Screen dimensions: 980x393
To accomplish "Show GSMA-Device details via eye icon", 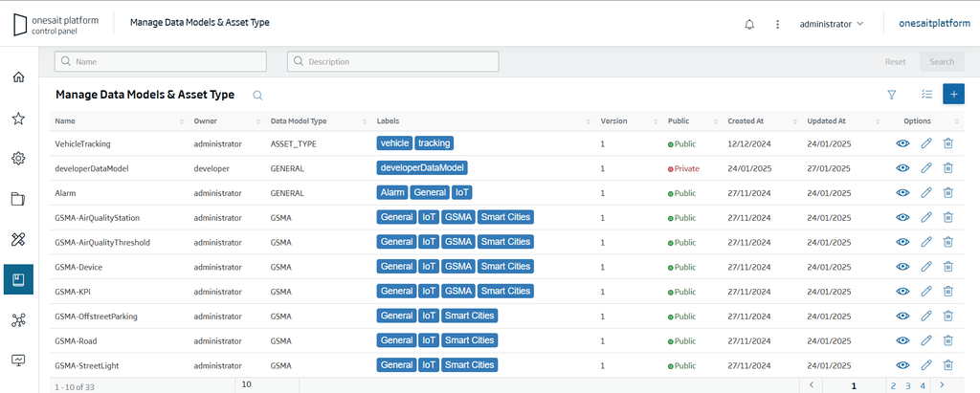I will (902, 267).
